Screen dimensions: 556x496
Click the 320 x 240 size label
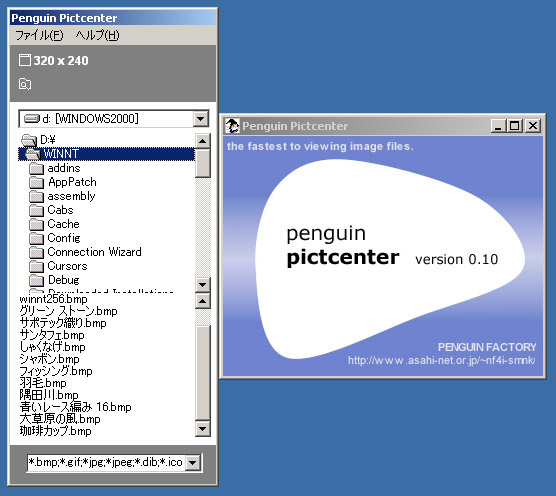click(61, 61)
